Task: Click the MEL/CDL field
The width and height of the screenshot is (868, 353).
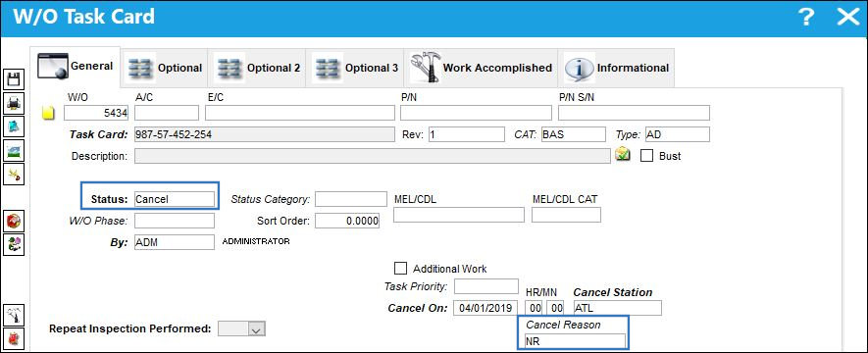Action: (459, 215)
